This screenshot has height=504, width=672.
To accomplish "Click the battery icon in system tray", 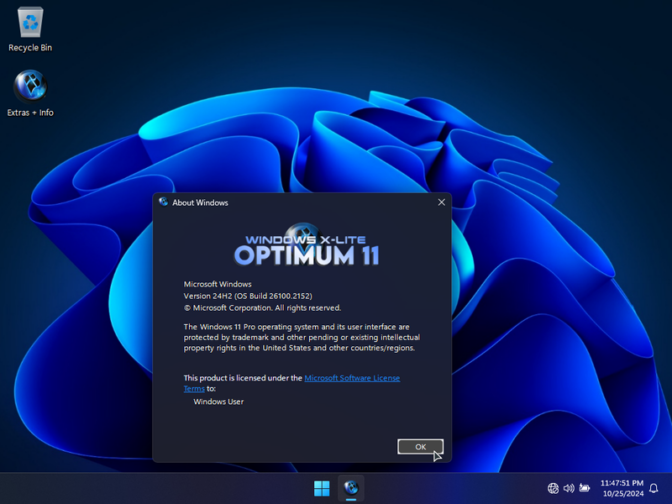I will [x=585, y=488].
